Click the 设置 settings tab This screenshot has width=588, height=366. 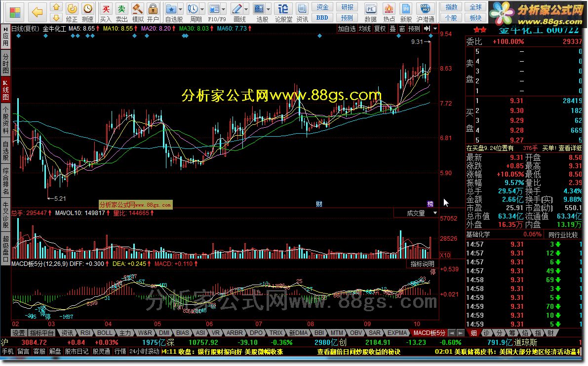coord(18,332)
